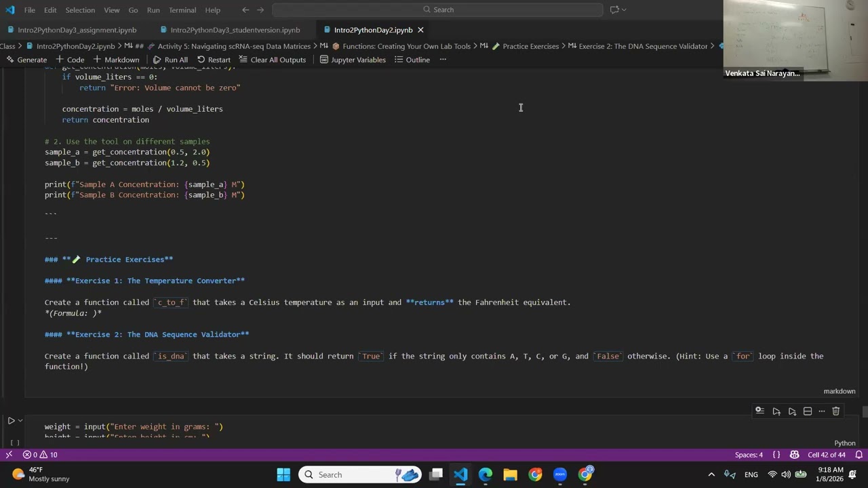
Task: Launch Microsoft Edge from taskbar
Action: pyautogui.click(x=486, y=474)
